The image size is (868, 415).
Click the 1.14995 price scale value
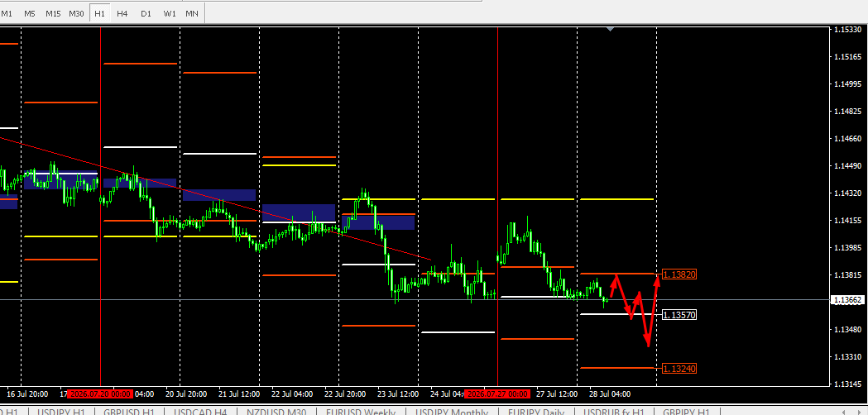tap(847, 84)
